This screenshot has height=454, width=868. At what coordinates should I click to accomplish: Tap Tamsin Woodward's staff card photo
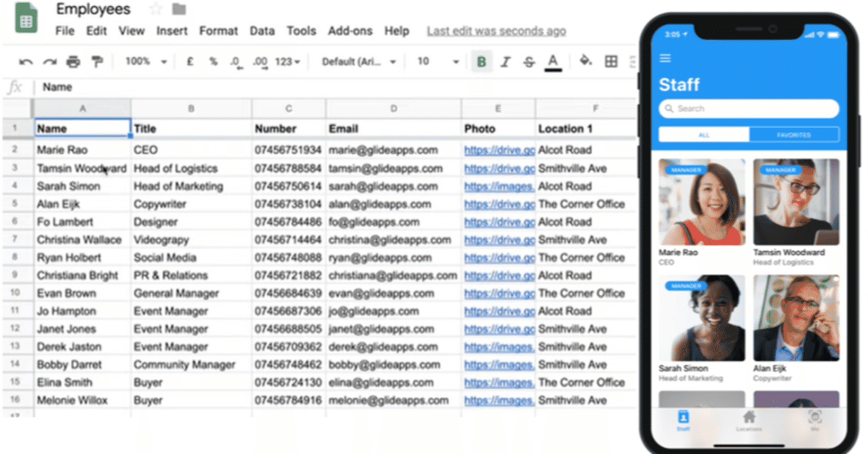[x=796, y=202]
